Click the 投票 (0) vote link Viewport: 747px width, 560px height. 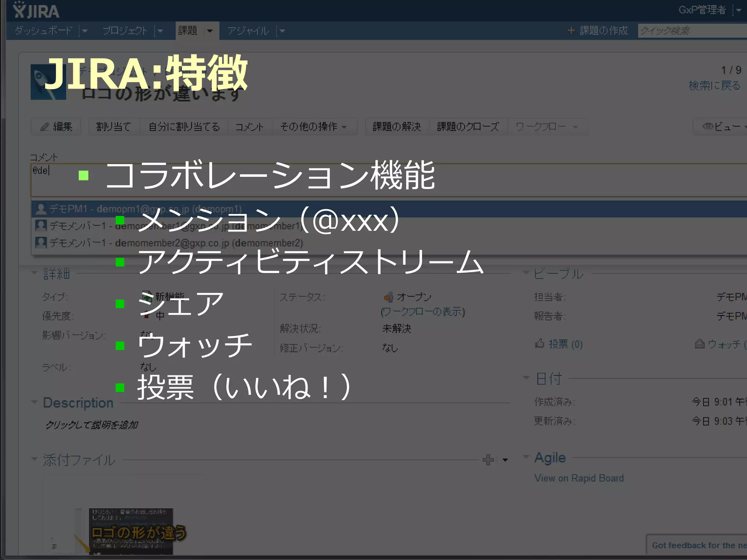(x=565, y=344)
